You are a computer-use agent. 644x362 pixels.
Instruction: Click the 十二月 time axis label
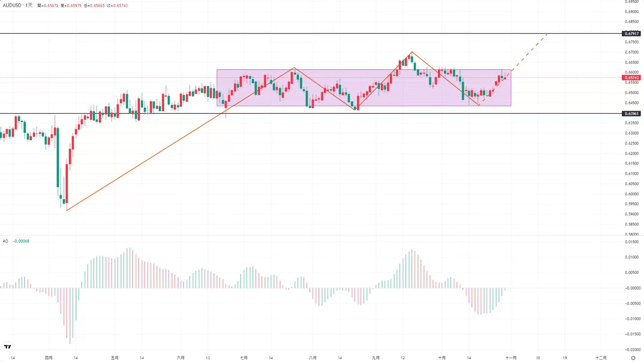(601, 358)
